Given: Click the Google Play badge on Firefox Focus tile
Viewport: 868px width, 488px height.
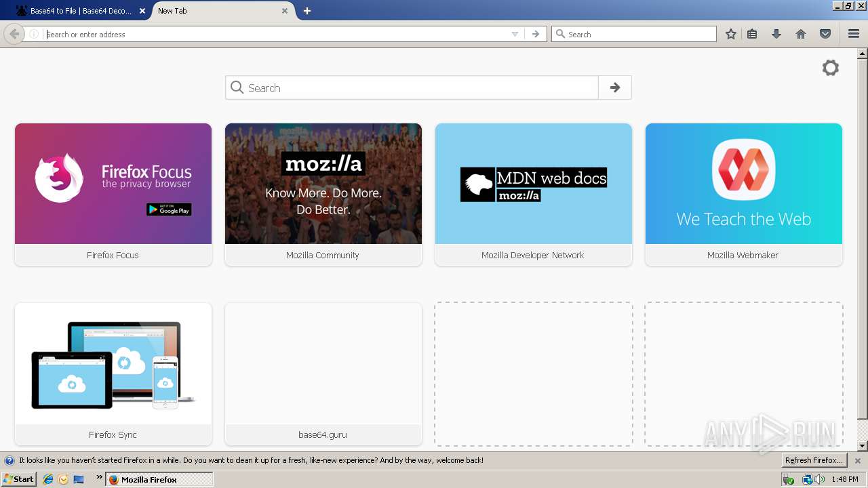Looking at the screenshot, I should [x=169, y=210].
